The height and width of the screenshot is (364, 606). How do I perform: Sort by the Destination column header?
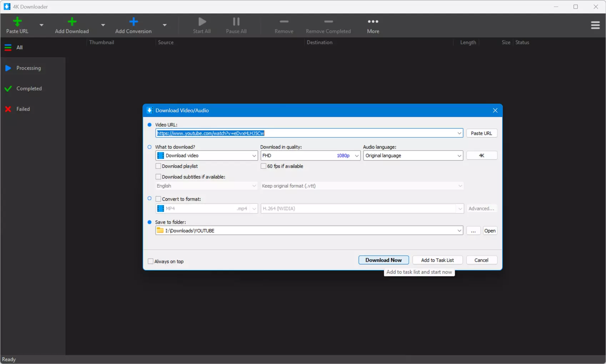320,42
